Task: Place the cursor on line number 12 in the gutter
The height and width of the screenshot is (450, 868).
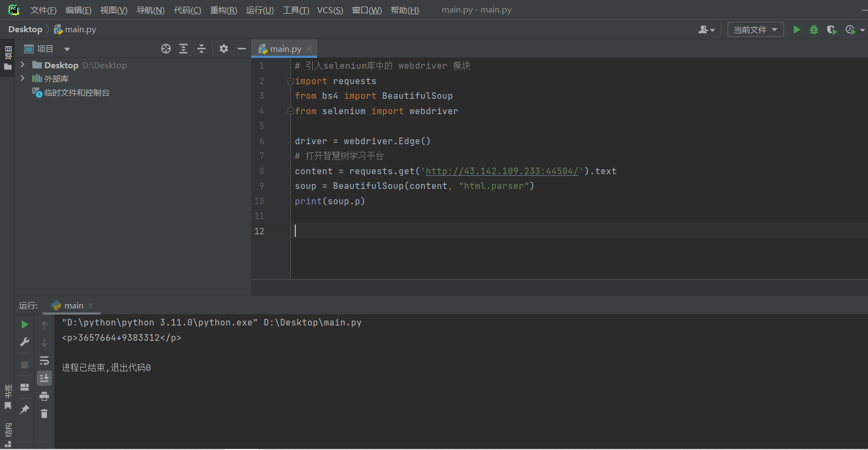Action: (259, 231)
